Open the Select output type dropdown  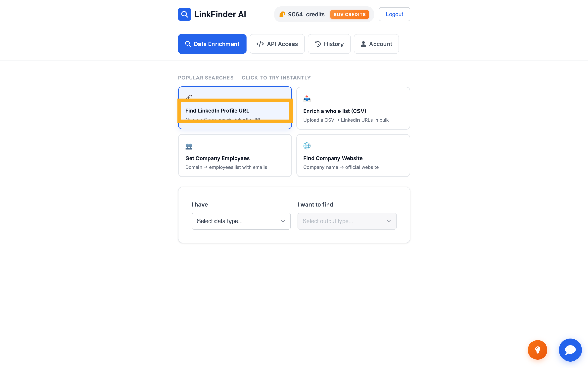347,221
